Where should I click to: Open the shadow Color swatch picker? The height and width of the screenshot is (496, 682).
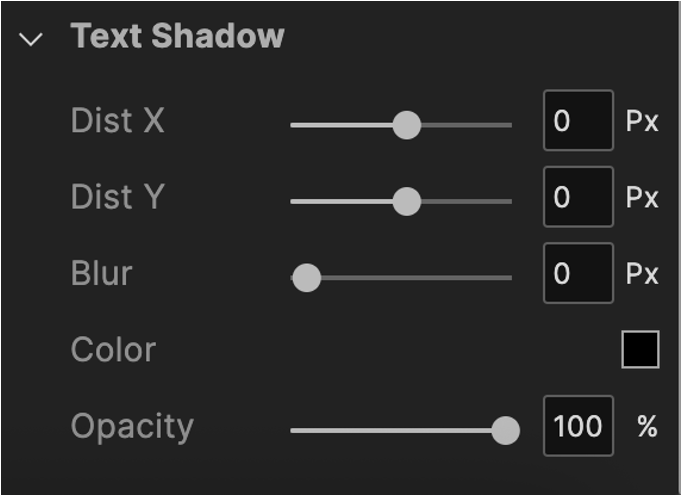point(640,349)
